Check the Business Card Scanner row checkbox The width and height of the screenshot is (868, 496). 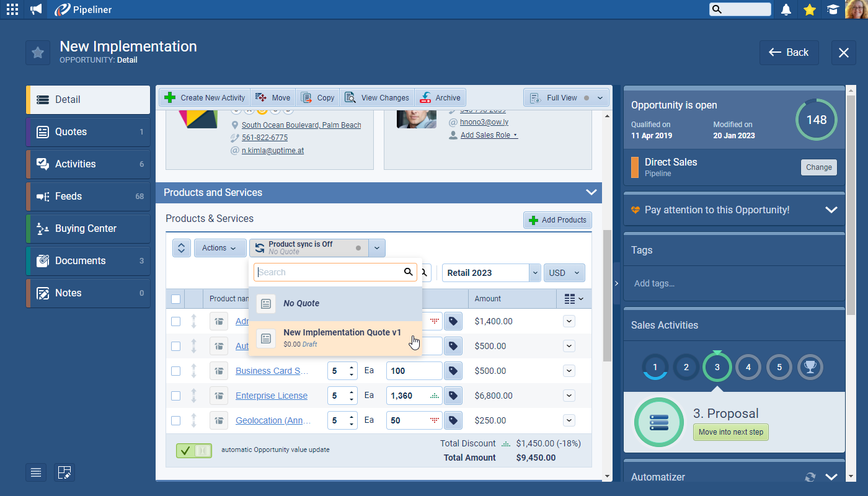tap(175, 371)
